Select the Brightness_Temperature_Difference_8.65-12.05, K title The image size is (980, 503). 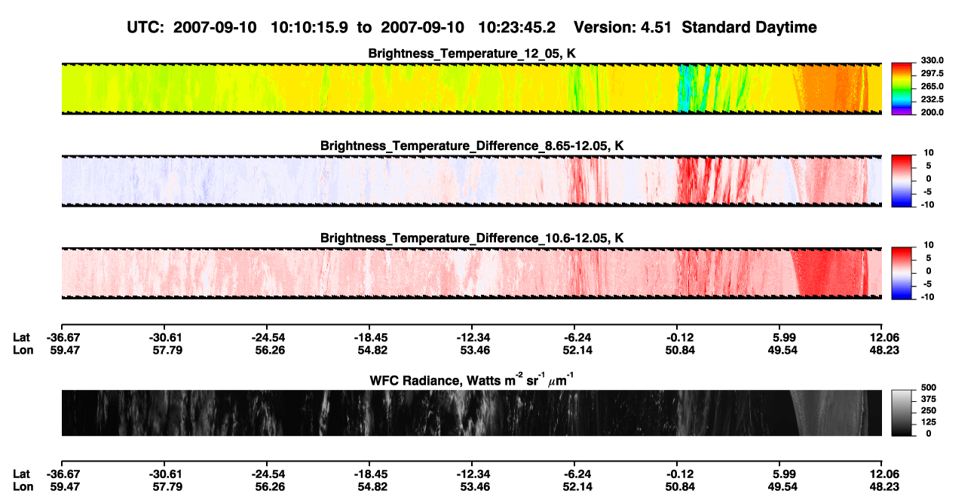[472, 146]
